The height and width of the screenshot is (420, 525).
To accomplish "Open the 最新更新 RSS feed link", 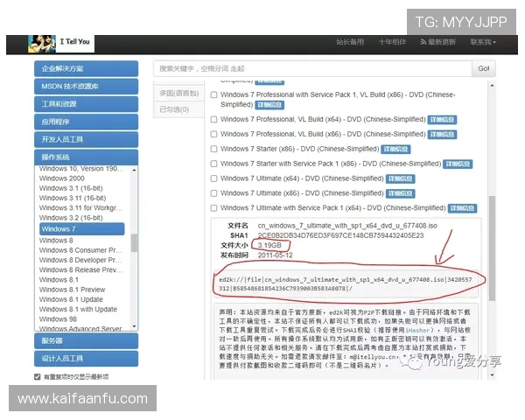I will pos(437,42).
